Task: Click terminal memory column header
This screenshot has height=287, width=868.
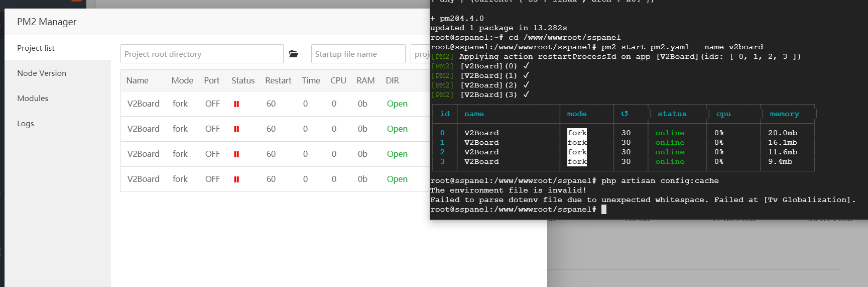Action: [784, 114]
